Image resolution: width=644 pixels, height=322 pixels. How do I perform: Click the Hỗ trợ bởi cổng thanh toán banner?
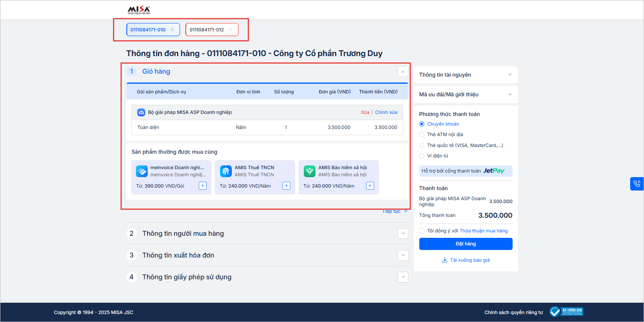pos(466,171)
